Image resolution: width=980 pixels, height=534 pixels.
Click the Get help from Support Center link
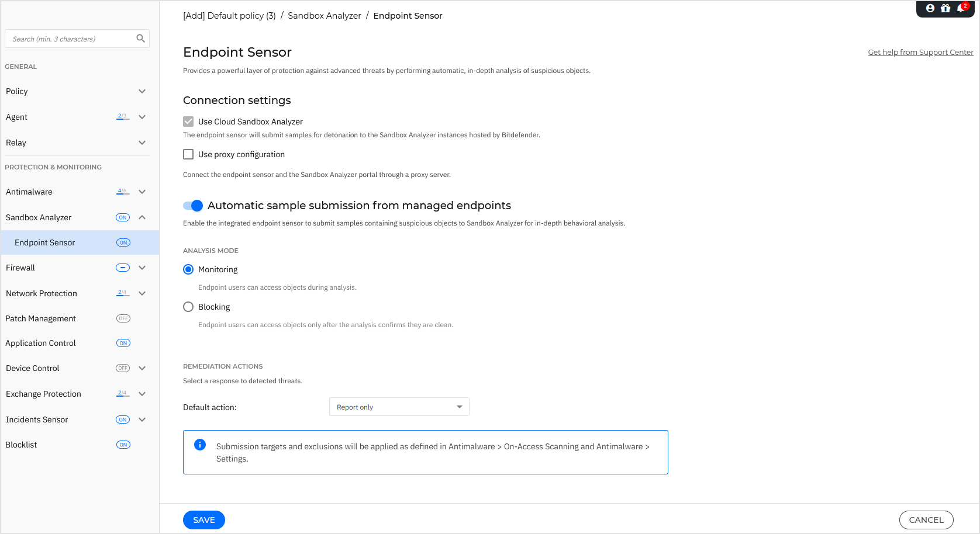point(920,52)
